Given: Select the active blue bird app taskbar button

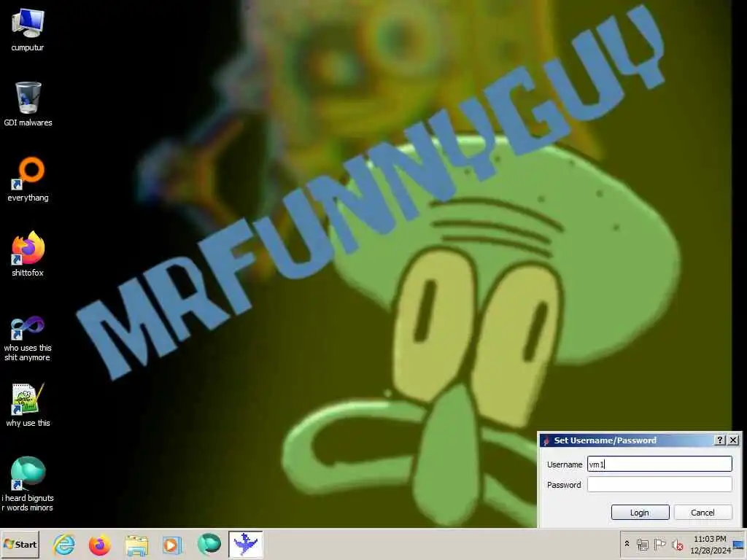Looking at the screenshot, I should [245, 544].
